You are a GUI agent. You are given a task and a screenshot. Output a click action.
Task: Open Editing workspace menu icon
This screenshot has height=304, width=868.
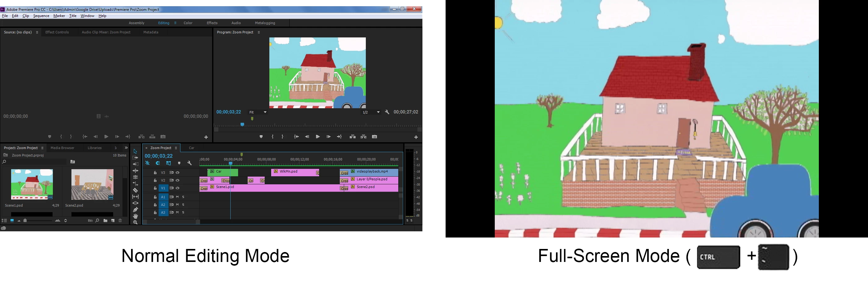(x=175, y=23)
